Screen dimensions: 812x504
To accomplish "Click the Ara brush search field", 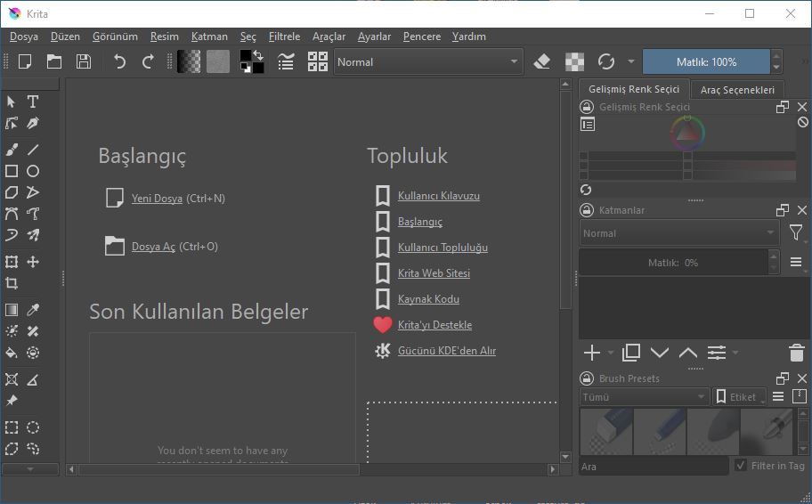I will click(x=654, y=467).
